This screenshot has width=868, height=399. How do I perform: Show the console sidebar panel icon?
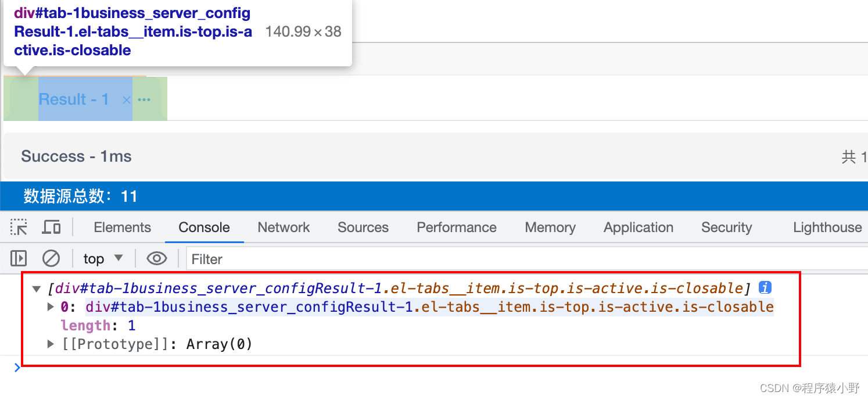[x=19, y=258]
